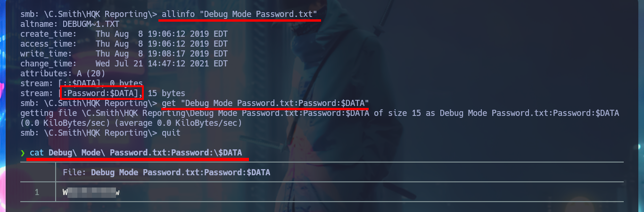
Task: Click the getting file status message line
Action: [x=320, y=113]
